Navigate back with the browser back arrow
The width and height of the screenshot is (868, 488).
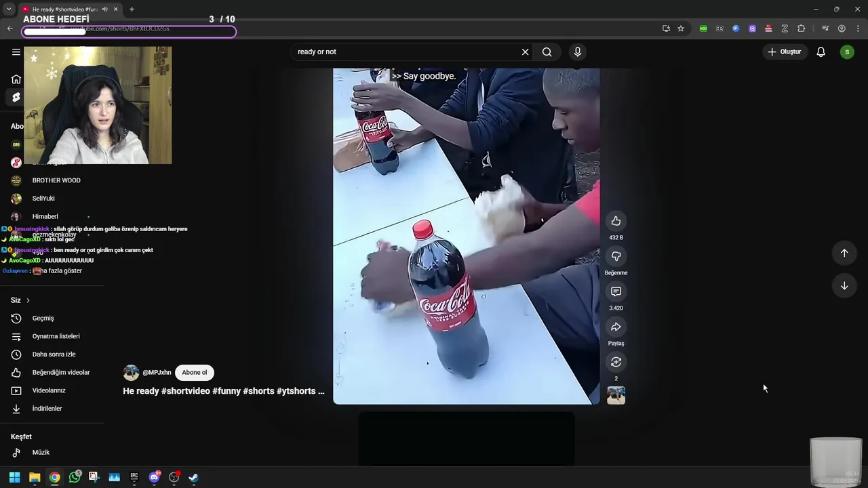[x=9, y=28]
